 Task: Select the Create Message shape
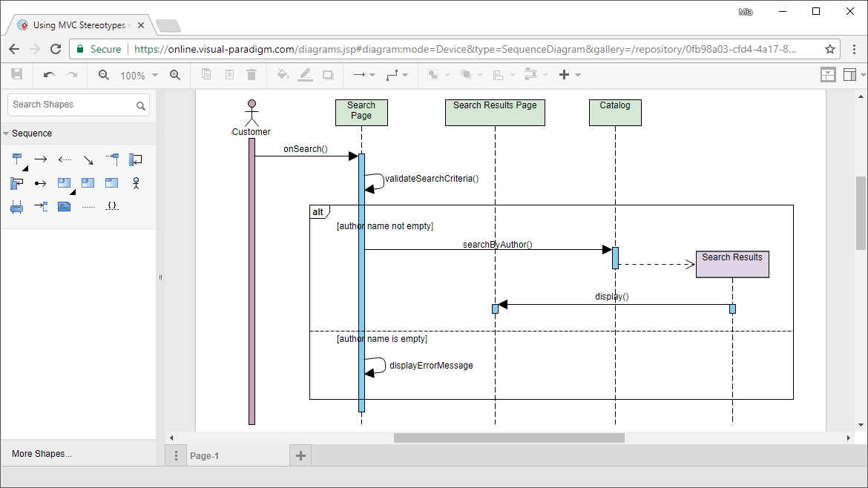point(112,159)
